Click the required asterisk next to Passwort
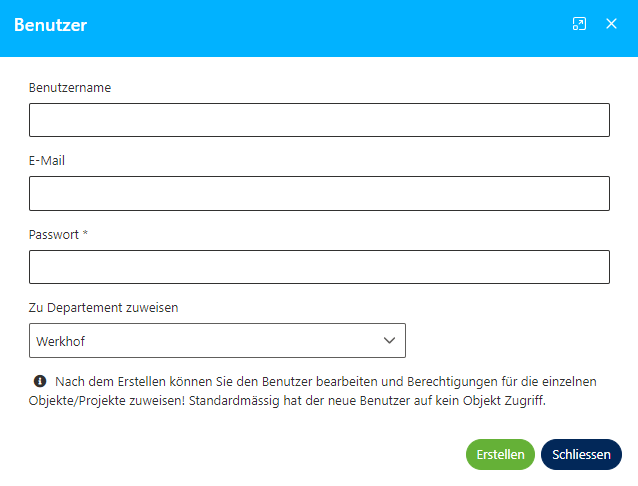 point(86,234)
